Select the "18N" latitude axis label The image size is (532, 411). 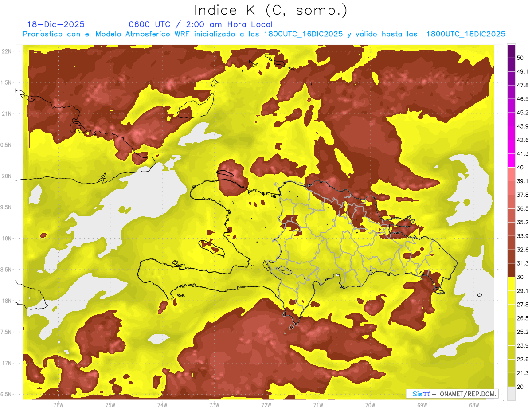7,301
